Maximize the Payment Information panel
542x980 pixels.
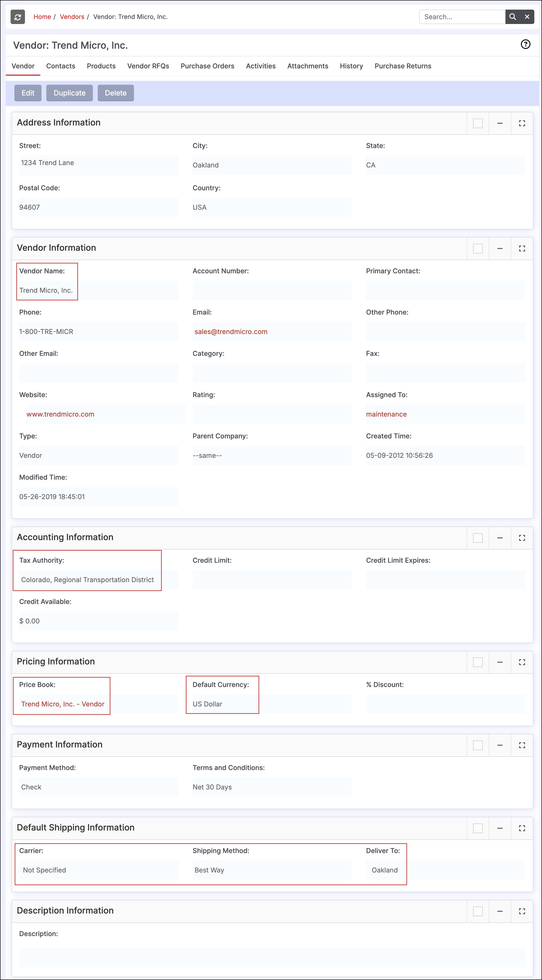(522, 745)
